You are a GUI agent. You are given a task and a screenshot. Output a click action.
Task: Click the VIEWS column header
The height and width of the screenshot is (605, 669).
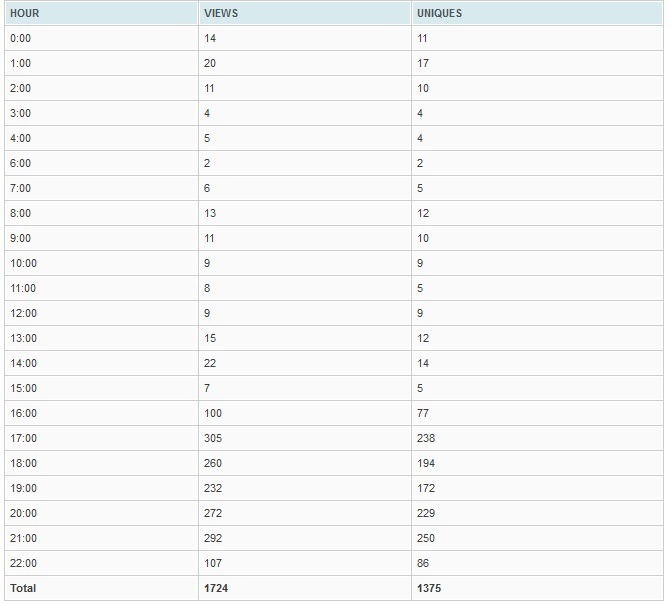[305, 13]
